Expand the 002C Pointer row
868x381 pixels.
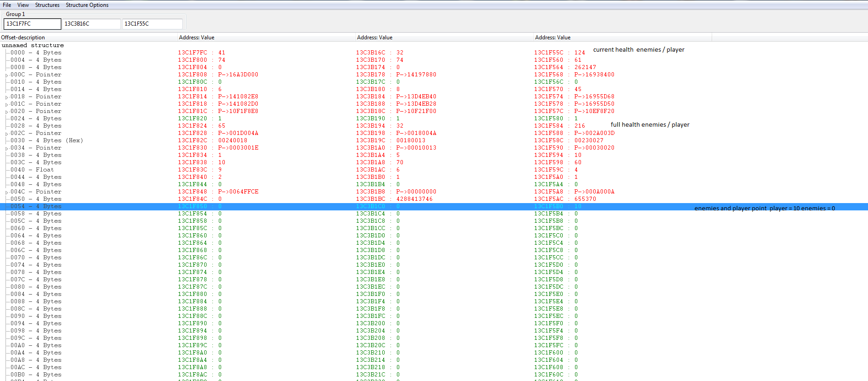[6, 134]
